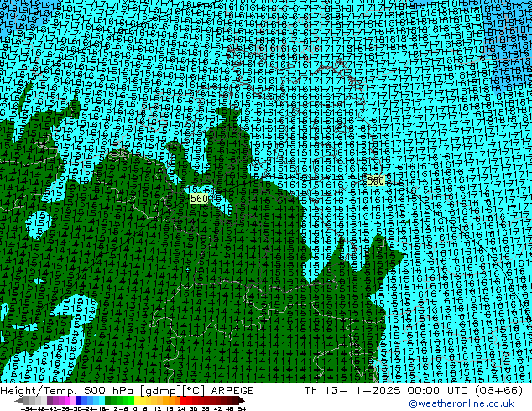Pick the dark green legend swatch

[x=108, y=400]
